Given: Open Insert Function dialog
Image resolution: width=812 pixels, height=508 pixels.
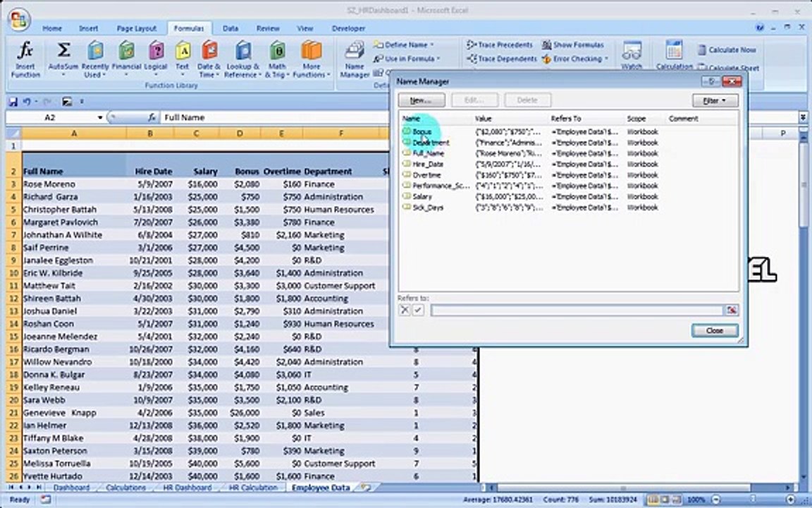Looking at the screenshot, I should point(25,59).
